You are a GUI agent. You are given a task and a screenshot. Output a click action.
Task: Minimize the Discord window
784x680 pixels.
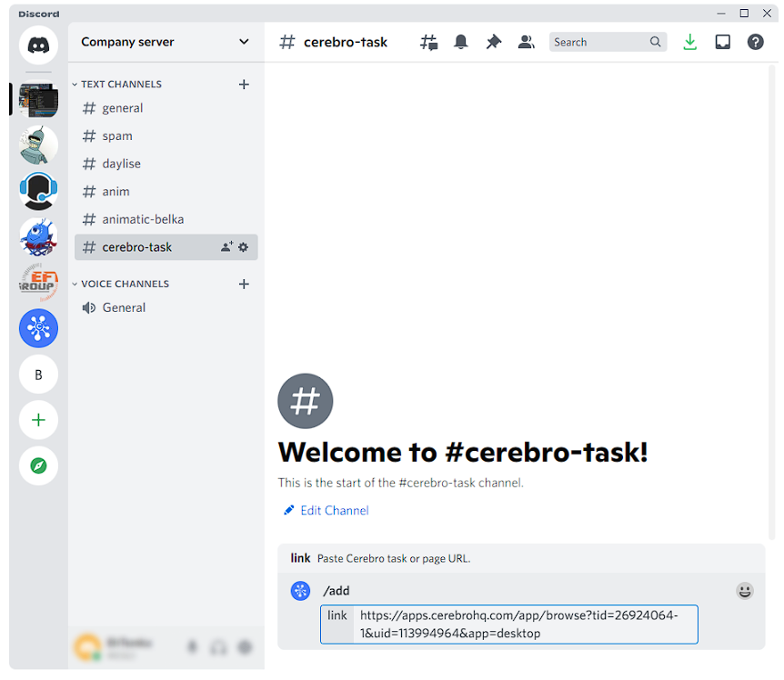[x=721, y=14]
